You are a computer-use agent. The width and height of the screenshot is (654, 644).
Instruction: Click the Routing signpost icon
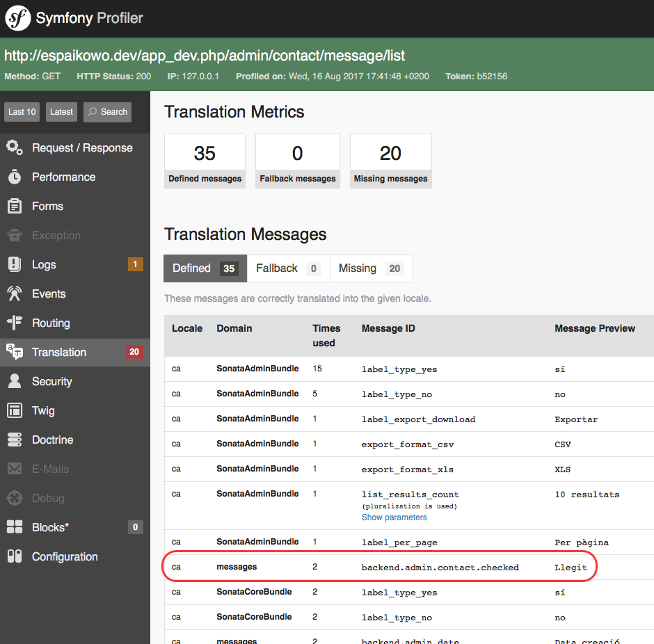click(15, 323)
